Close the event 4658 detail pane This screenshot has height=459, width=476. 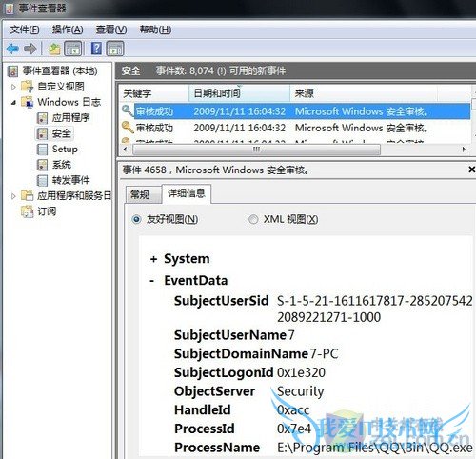[x=472, y=170]
